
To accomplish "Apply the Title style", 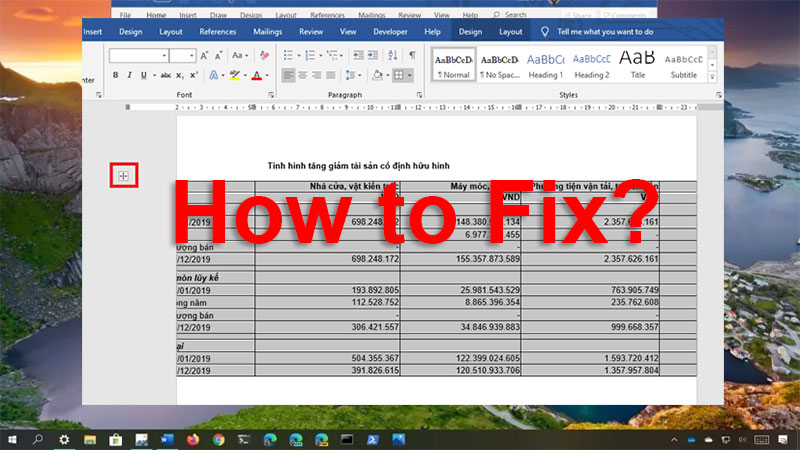I will pos(637,65).
